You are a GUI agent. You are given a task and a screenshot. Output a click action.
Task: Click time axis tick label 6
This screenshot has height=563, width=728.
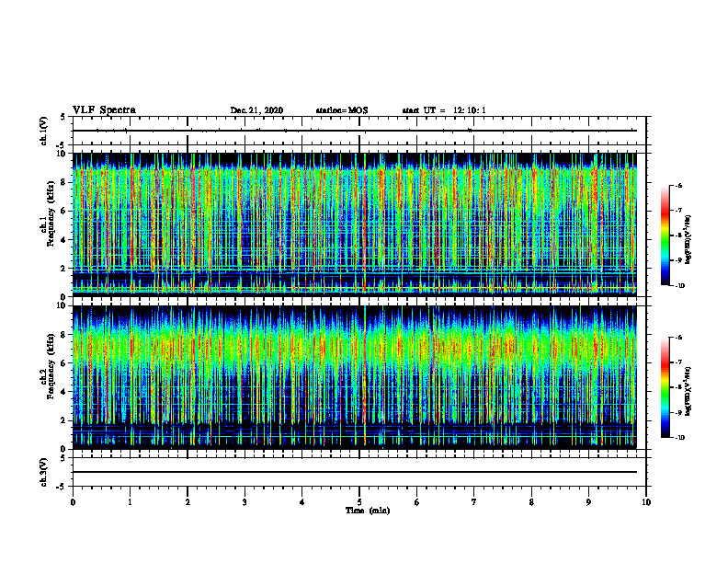417,502
